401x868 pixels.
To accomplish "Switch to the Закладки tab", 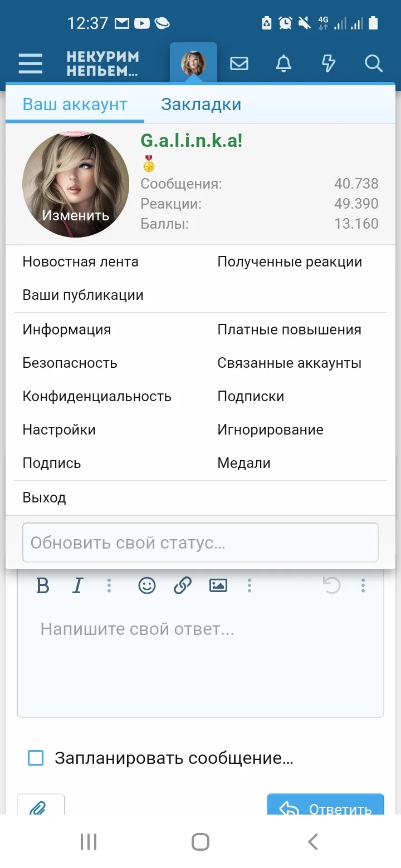I will [202, 104].
